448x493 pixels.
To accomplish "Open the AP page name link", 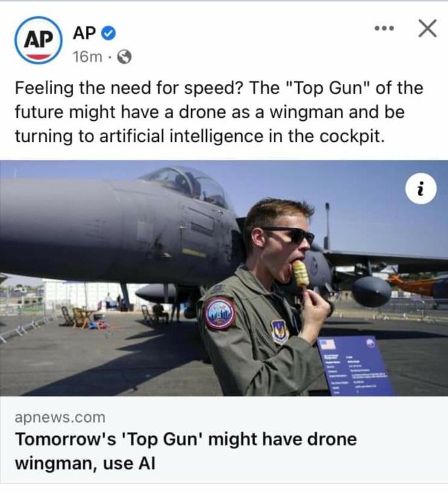I will pos(85,32).
